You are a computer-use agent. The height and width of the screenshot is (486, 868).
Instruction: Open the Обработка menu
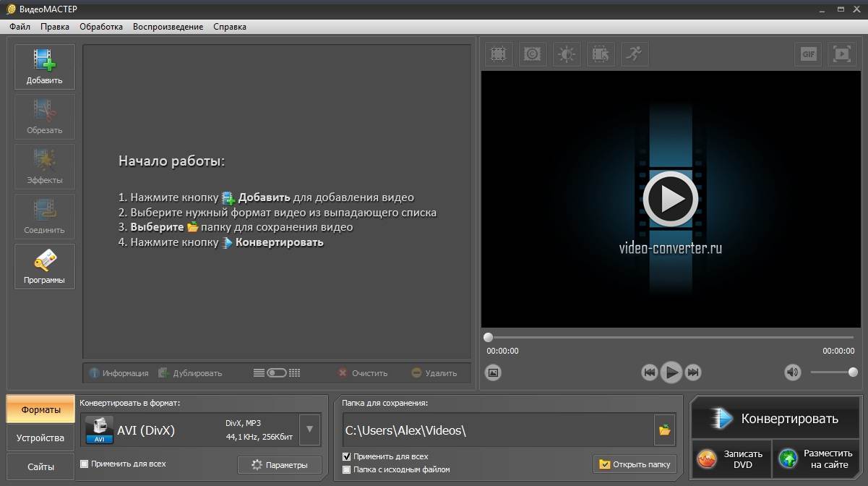pyautogui.click(x=101, y=27)
